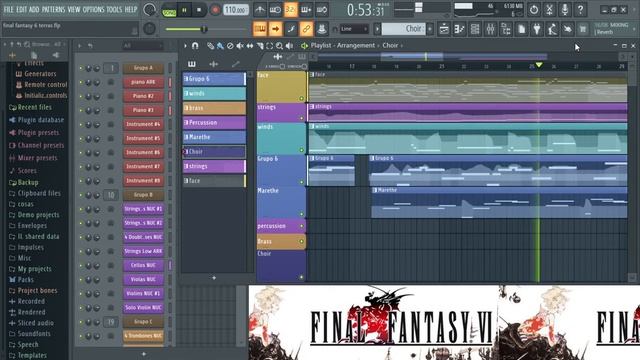Expand the My projects folder
The image size is (640, 360).
click(x=30, y=269)
